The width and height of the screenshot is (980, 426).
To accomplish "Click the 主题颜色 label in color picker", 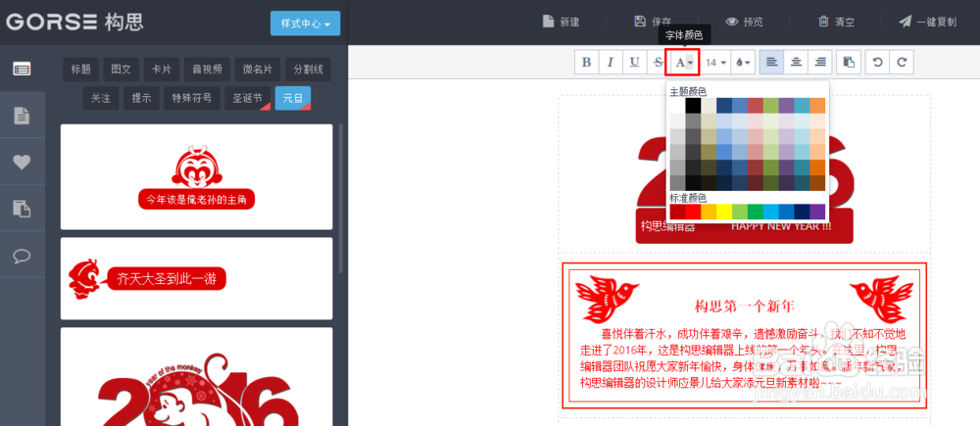I will coord(688,92).
